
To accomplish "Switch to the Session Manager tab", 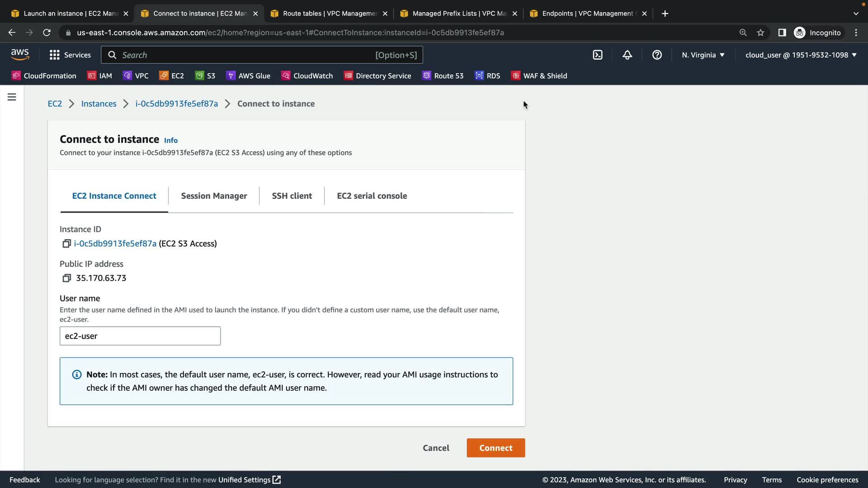I will [x=214, y=196].
